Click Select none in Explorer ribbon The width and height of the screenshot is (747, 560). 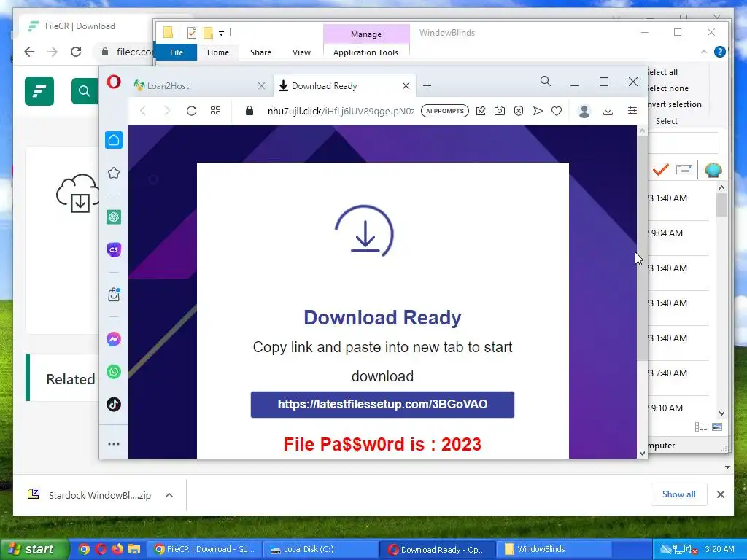point(667,88)
